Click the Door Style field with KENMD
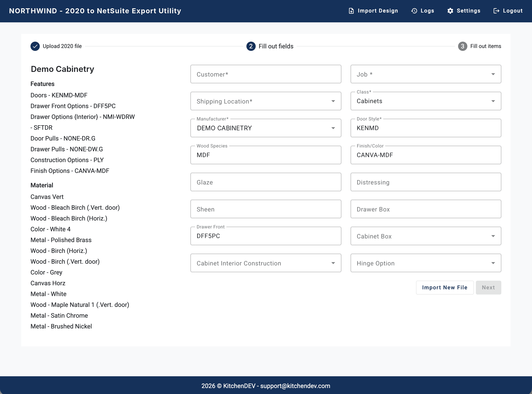Image resolution: width=532 pixels, height=394 pixels. 426,128
